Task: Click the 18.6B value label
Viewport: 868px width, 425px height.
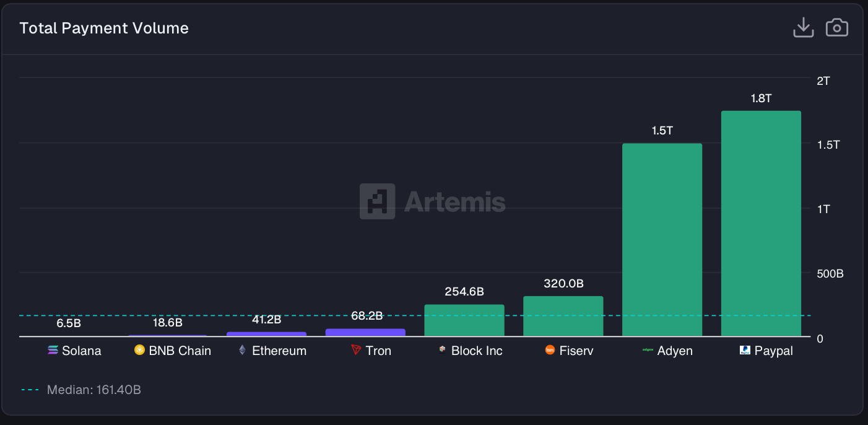Action: [168, 323]
